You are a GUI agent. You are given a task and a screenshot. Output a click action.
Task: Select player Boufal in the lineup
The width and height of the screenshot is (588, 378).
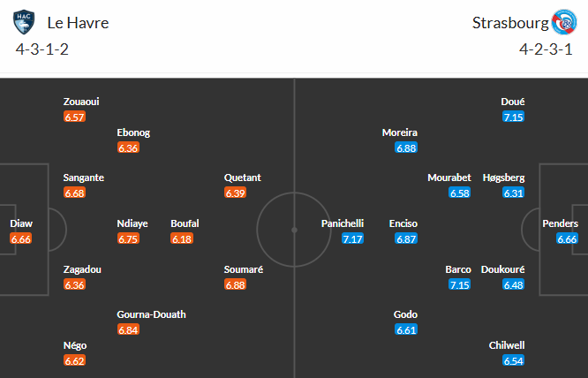click(x=186, y=223)
